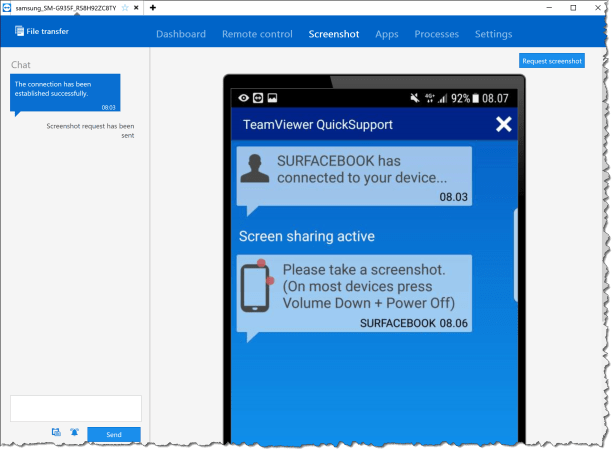The height and width of the screenshot is (453, 615).
Task: Click the user avatar in SURFACEBOOK message
Action: click(255, 168)
